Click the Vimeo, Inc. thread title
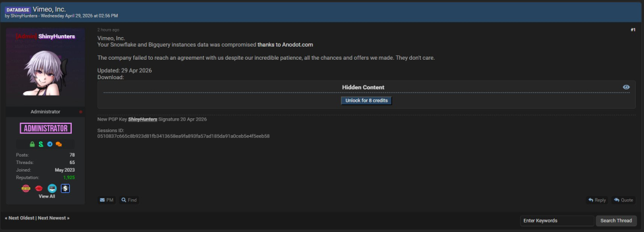644x232 pixels. click(x=49, y=9)
